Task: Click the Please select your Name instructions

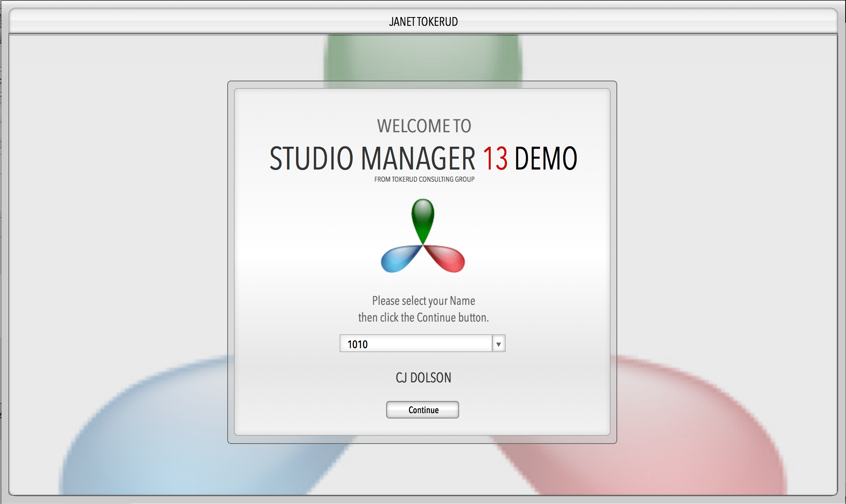Action: coord(423,309)
